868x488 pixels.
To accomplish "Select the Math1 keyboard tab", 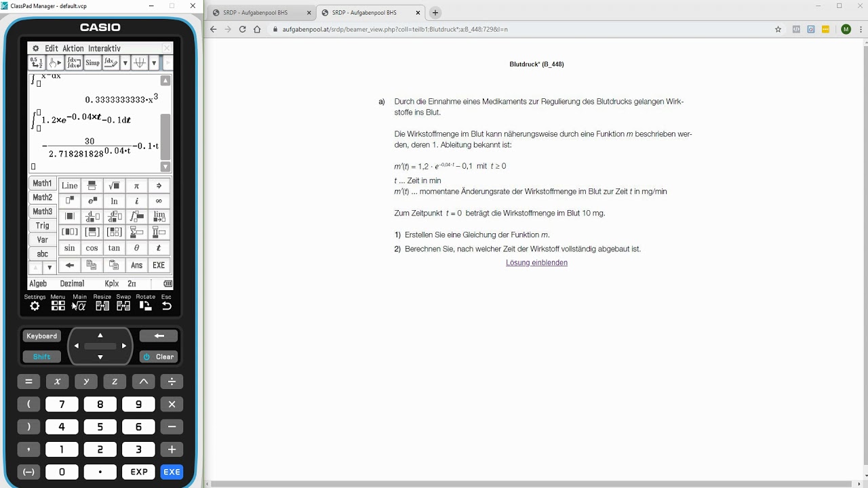I will 42,184.
